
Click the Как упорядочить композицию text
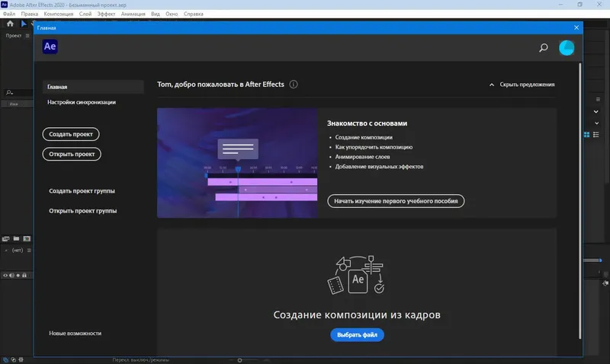[374, 147]
